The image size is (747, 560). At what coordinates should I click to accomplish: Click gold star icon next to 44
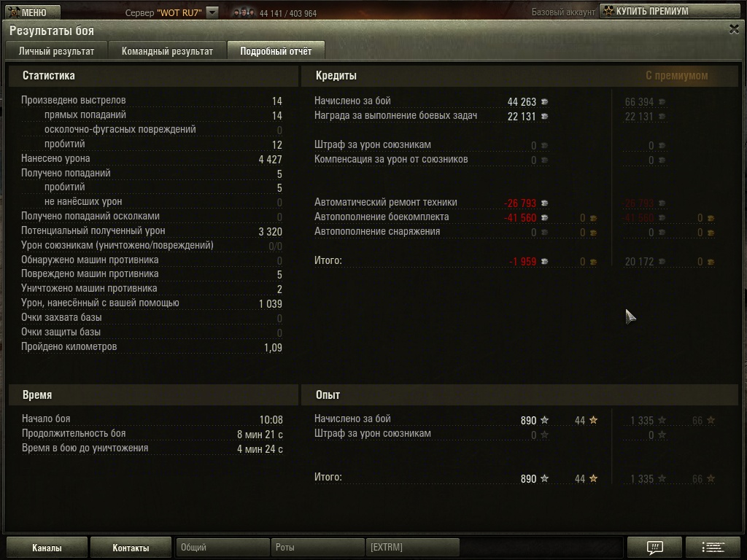(x=593, y=420)
